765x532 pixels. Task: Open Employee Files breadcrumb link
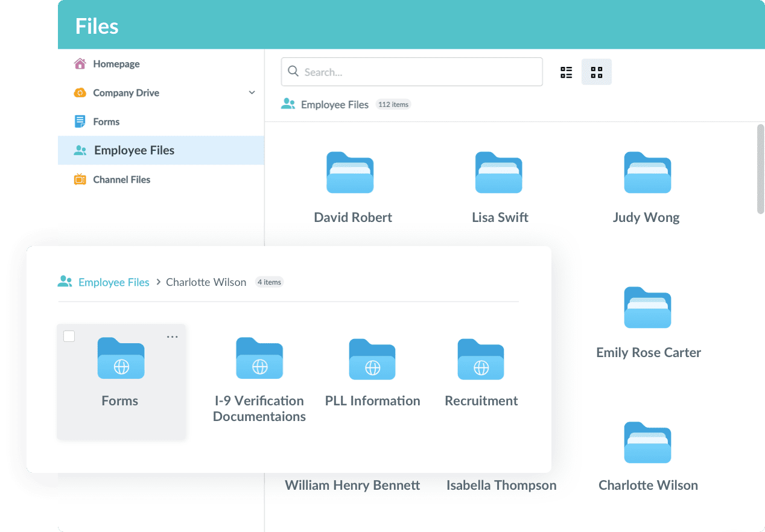point(113,282)
